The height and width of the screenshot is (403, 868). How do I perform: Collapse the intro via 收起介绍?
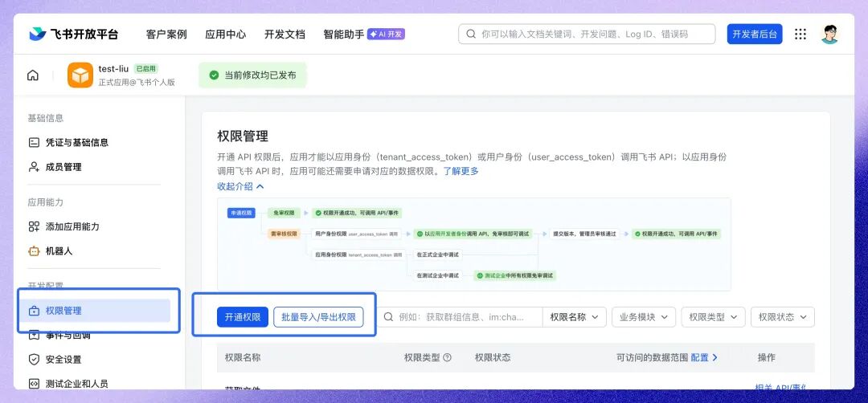240,186
